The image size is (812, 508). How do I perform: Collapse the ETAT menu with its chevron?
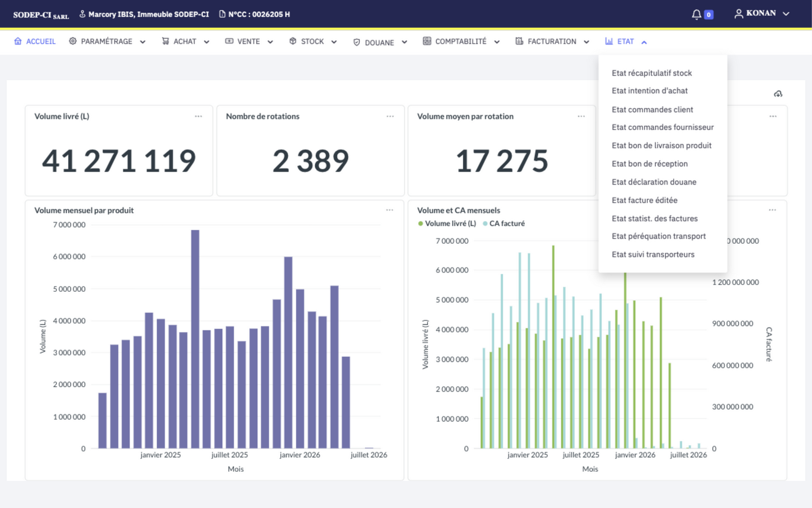point(644,42)
